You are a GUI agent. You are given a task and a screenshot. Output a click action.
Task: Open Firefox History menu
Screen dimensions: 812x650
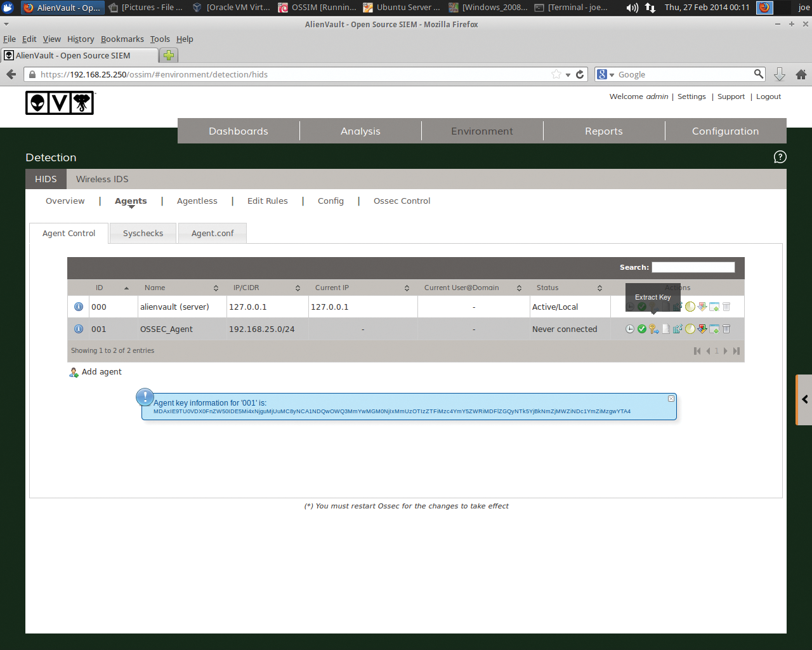point(81,39)
